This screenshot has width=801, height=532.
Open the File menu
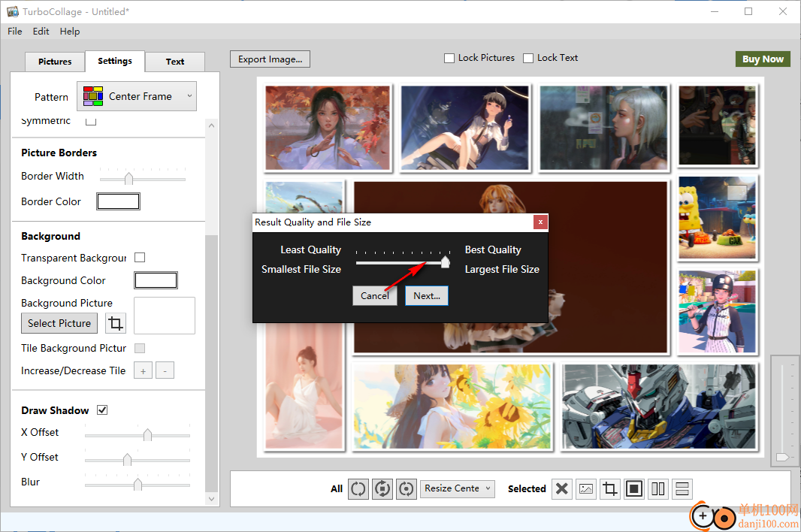[15, 31]
